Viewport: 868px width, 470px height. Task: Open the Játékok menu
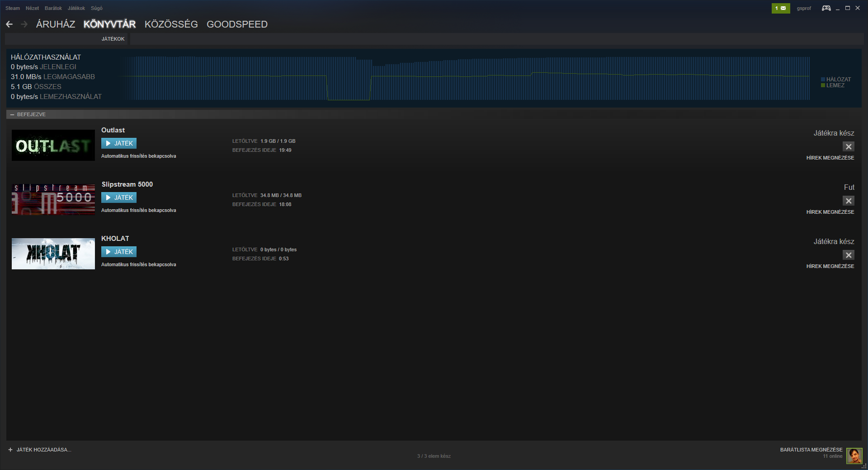point(76,8)
